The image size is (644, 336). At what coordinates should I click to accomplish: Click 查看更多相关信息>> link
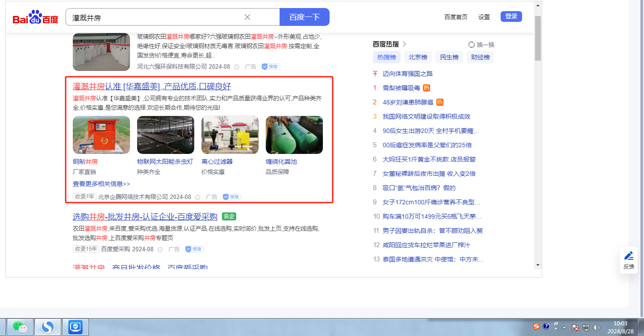point(101,184)
